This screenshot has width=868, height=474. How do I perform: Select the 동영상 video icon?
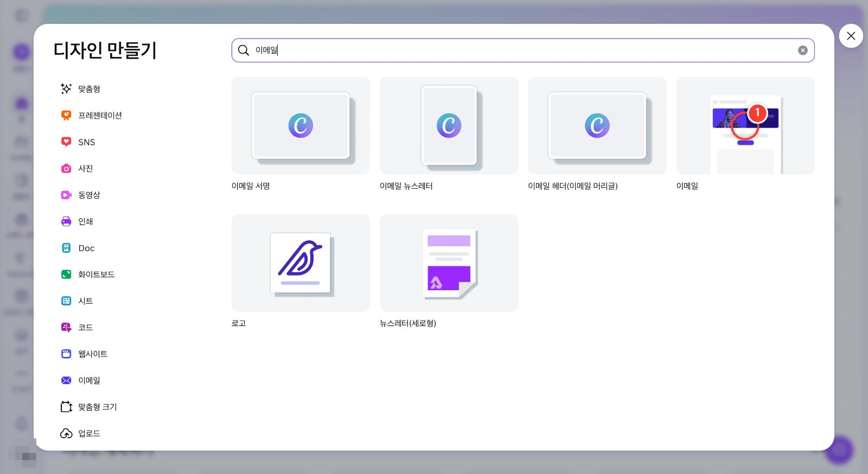[66, 195]
